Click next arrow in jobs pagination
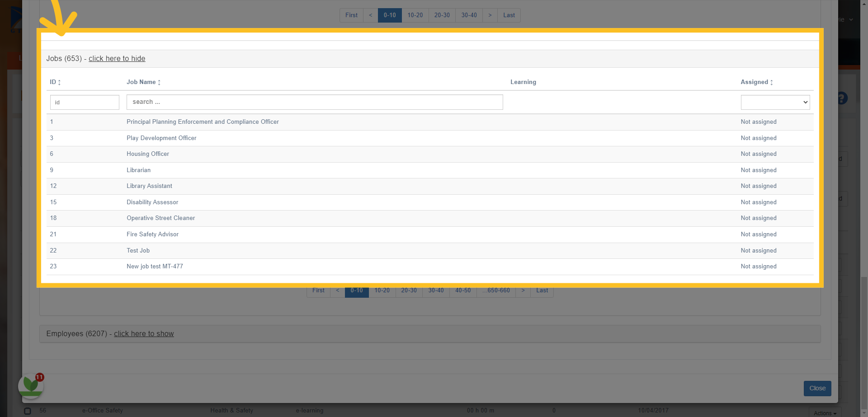The width and height of the screenshot is (868, 417). (523, 290)
